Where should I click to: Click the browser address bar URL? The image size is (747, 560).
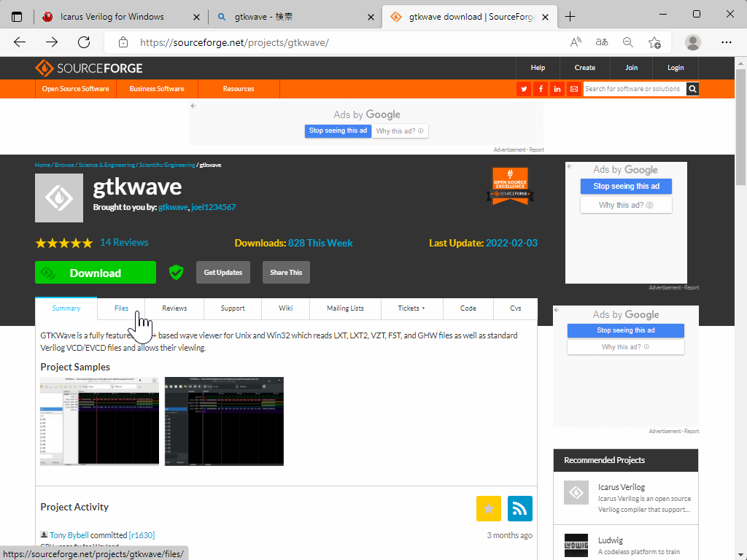234,42
